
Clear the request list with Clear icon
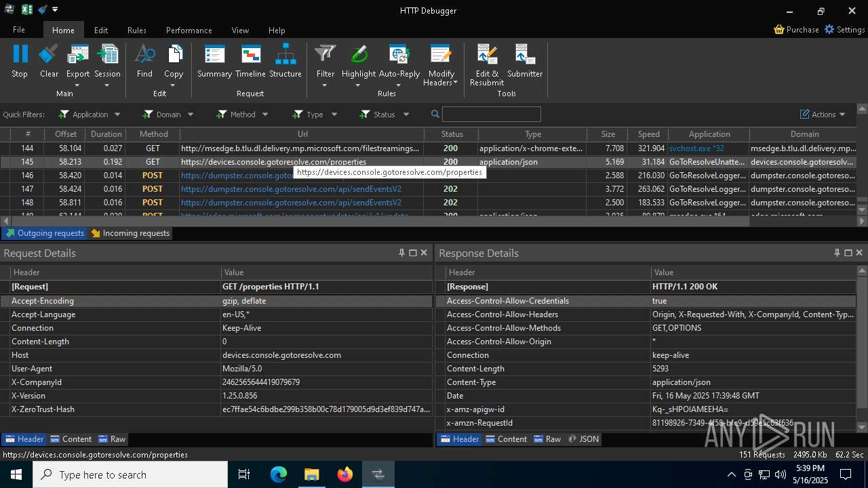tap(49, 54)
